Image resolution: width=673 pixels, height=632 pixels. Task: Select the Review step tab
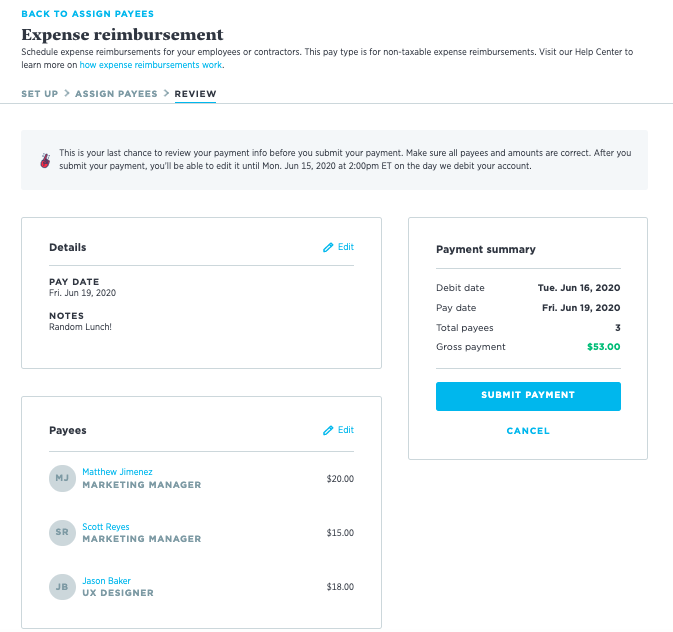(x=195, y=94)
